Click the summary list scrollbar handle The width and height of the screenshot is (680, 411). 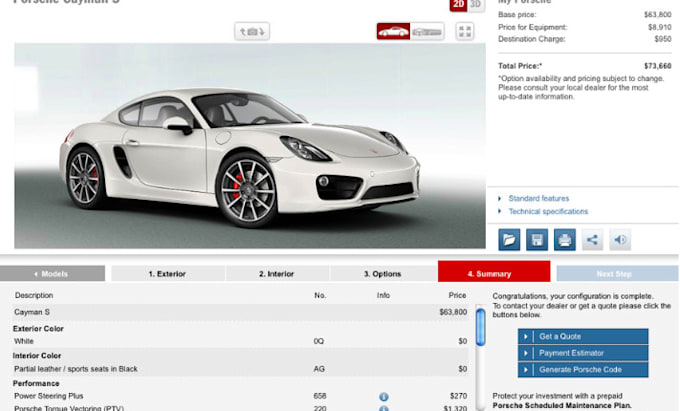pyautogui.click(x=480, y=327)
